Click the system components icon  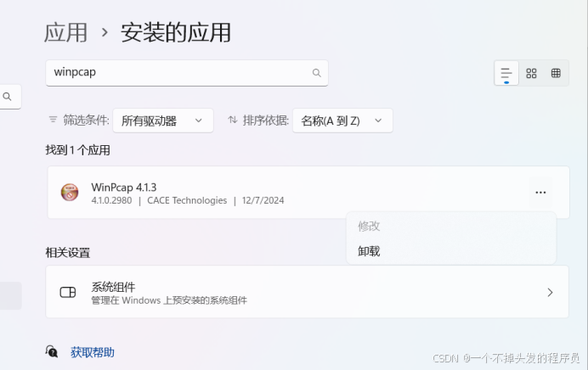click(68, 292)
